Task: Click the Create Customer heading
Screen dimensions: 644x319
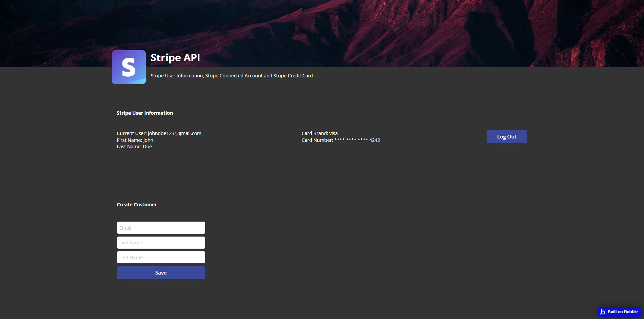Action: coord(137,205)
